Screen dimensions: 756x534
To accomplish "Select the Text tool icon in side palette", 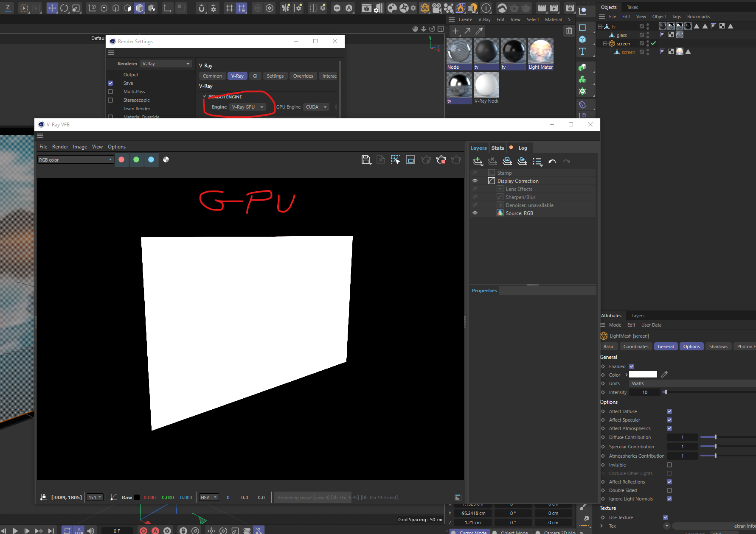I will click(582, 51).
